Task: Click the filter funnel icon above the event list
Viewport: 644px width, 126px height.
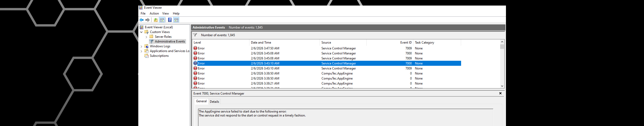Action: click(195, 35)
